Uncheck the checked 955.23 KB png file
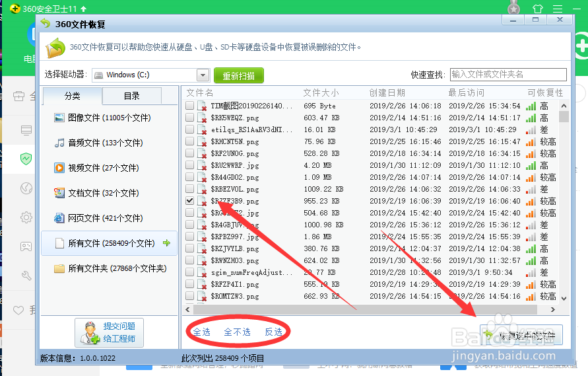588x376 pixels. coord(190,201)
